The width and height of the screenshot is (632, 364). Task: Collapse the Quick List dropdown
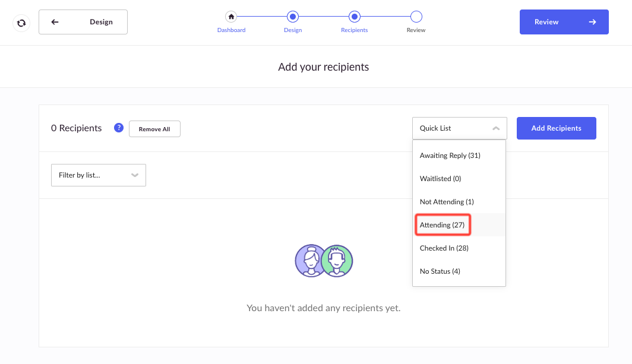tap(460, 128)
